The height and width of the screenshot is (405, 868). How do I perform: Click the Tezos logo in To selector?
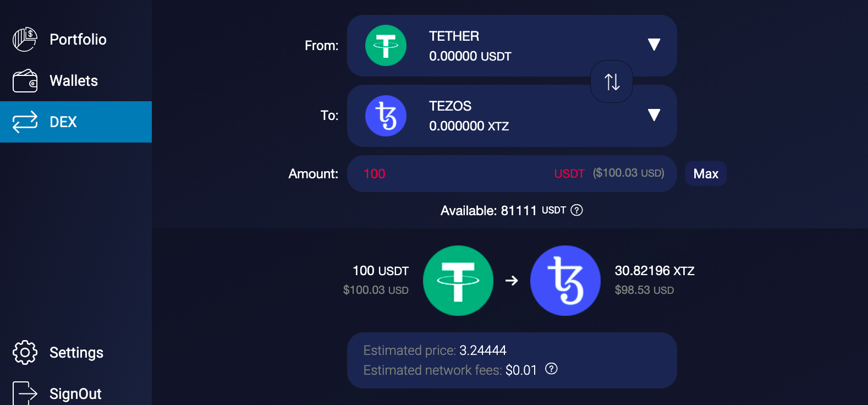(386, 116)
